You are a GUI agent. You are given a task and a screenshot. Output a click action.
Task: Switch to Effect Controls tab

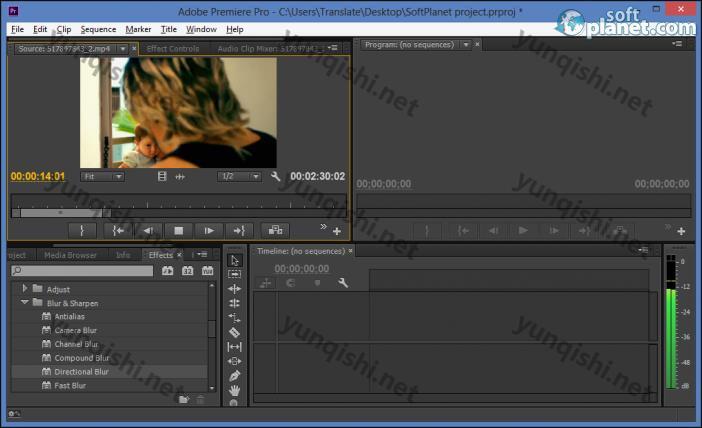coord(173,48)
